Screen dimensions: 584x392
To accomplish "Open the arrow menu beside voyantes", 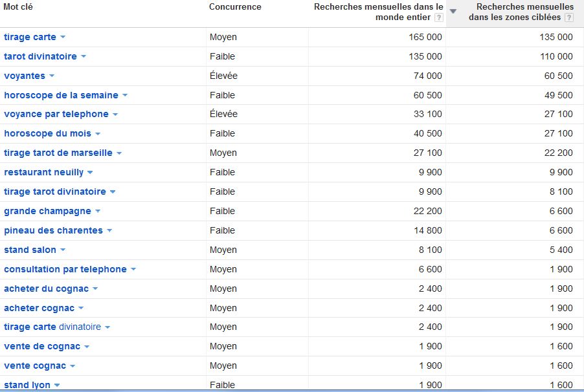I will point(52,76).
